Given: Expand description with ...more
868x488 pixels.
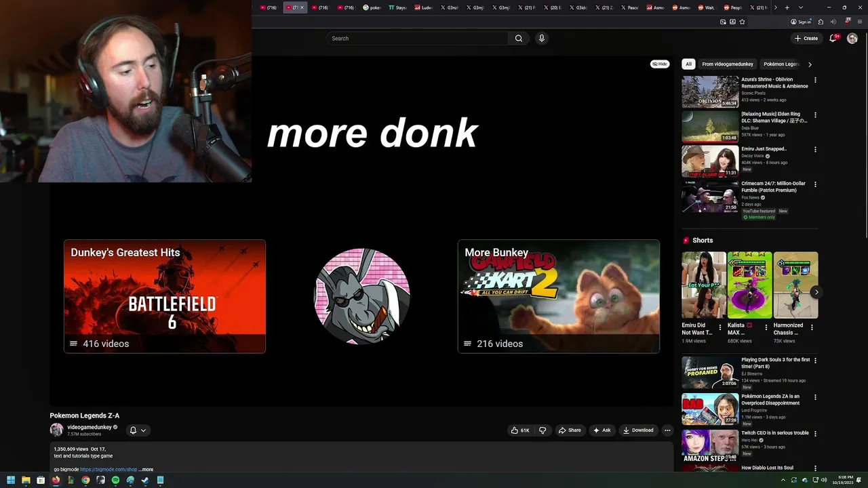Looking at the screenshot, I should click(146, 470).
